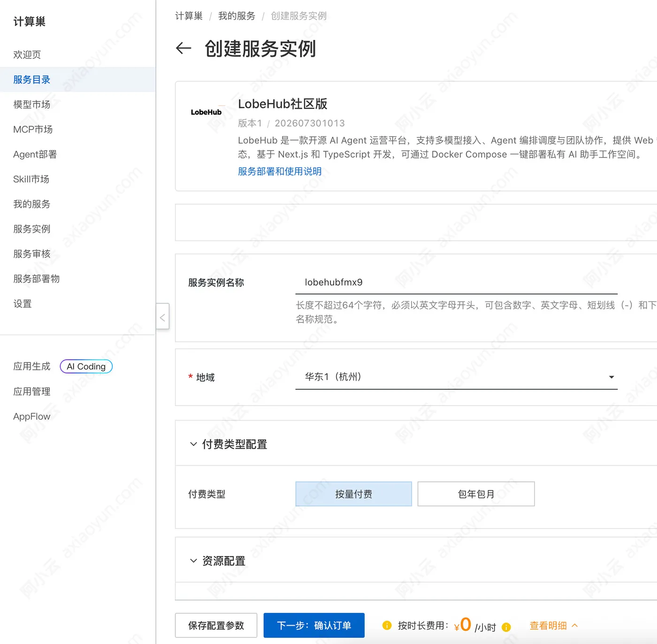Open 我的服务 in sidebar
This screenshot has height=644, width=657.
click(x=77, y=204)
